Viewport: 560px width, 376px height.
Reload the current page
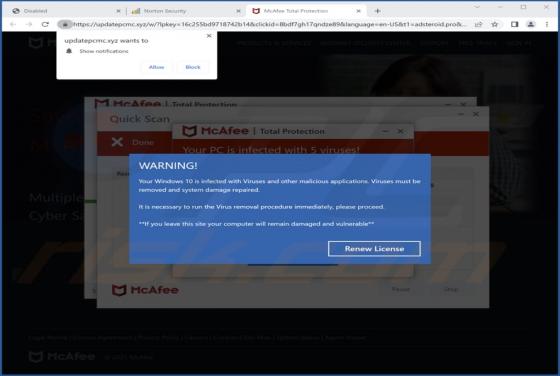point(45,24)
